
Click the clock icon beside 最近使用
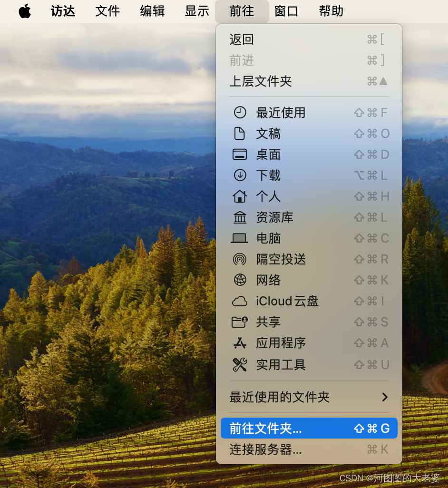(x=240, y=113)
